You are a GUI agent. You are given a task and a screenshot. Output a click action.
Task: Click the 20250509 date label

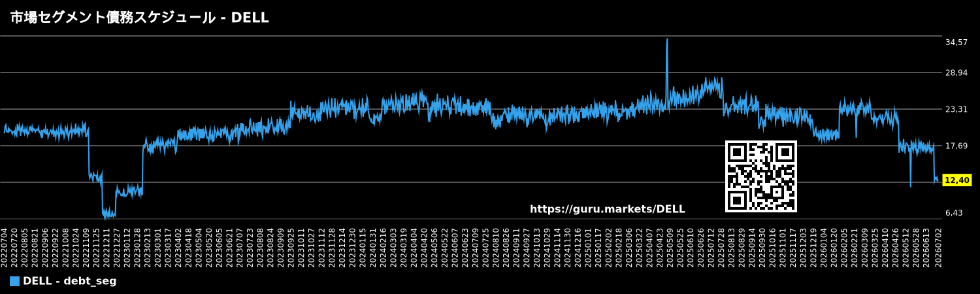tap(670, 247)
